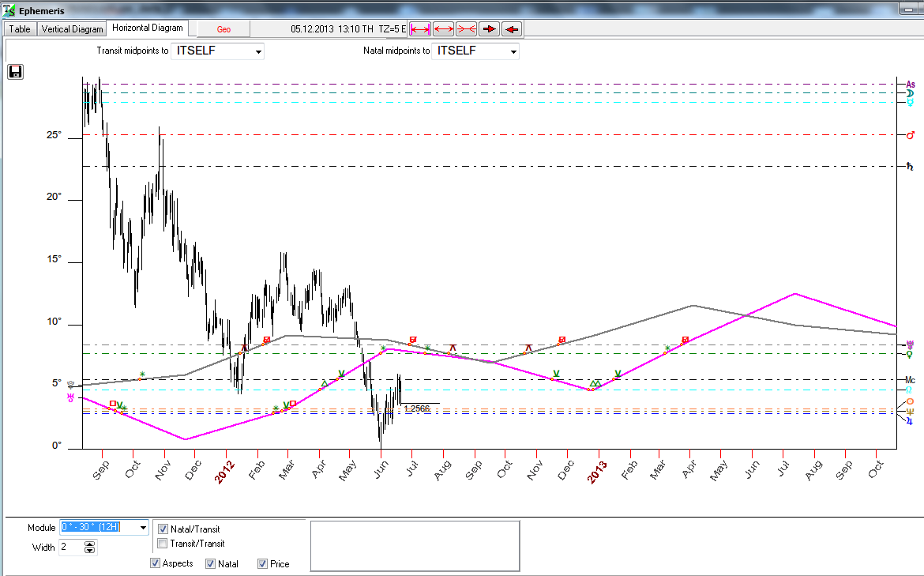
Task: Open the Module range dropdown
Action: coord(142,528)
